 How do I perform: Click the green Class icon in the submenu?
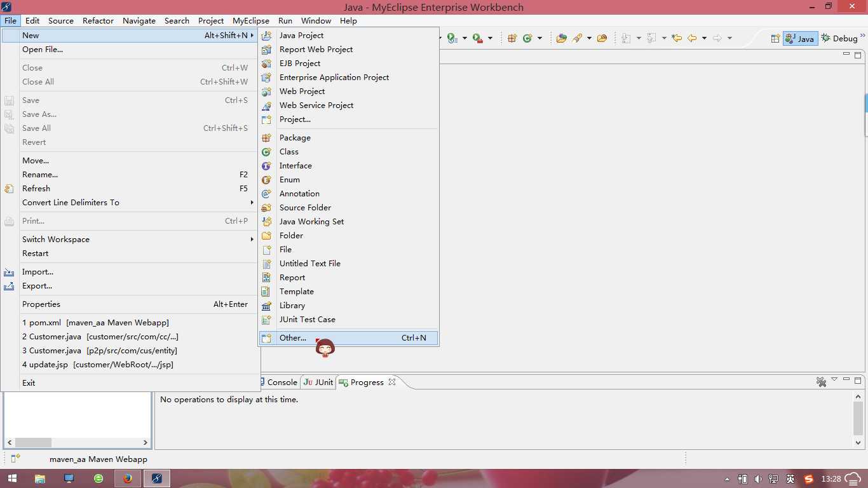[267, 152]
